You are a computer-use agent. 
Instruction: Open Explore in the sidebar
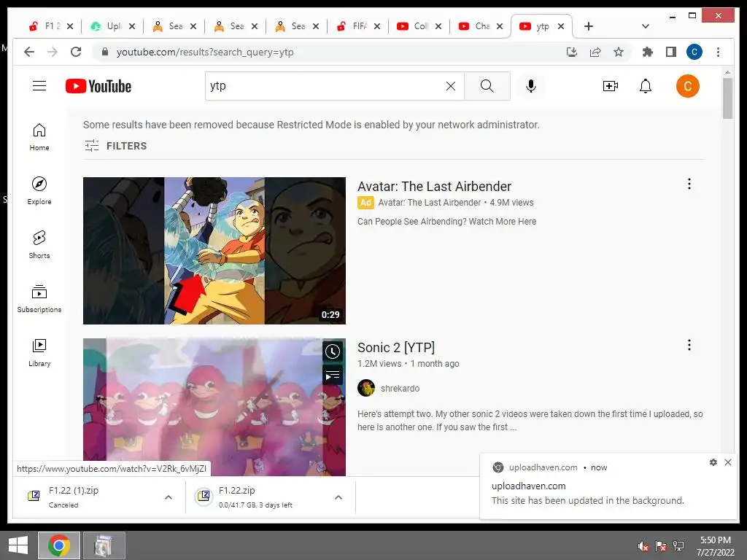click(x=39, y=191)
